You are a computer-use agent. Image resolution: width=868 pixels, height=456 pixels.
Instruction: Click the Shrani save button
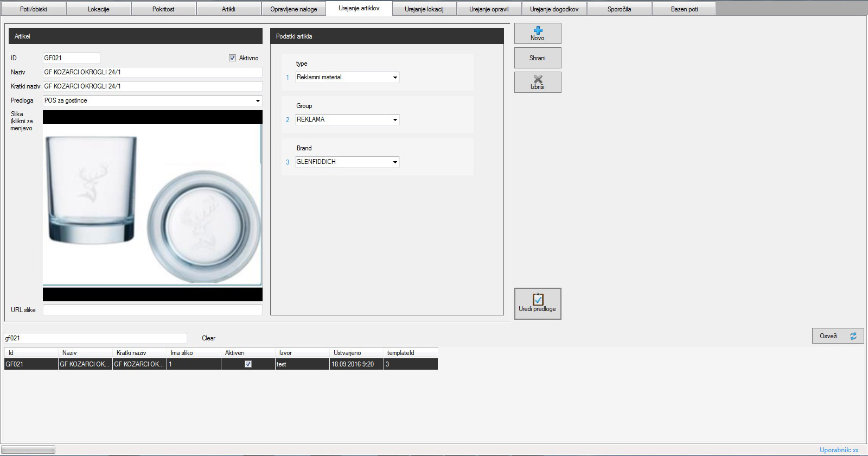538,58
